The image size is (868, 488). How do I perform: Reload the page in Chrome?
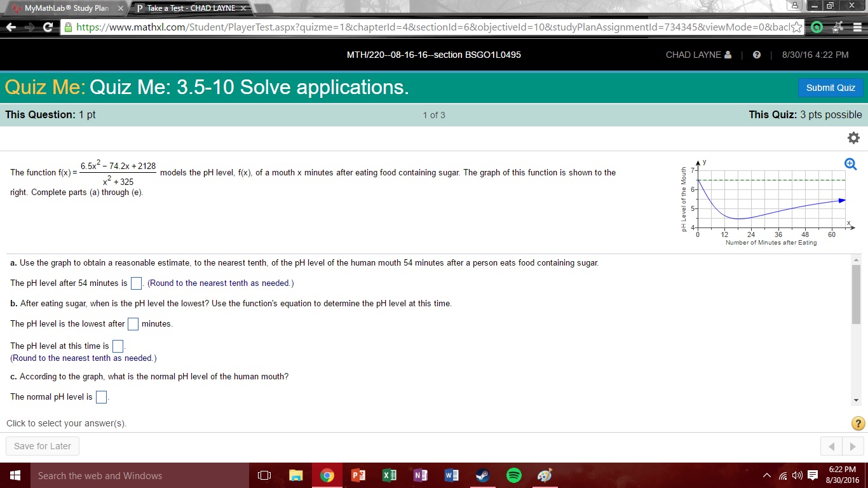(x=48, y=27)
